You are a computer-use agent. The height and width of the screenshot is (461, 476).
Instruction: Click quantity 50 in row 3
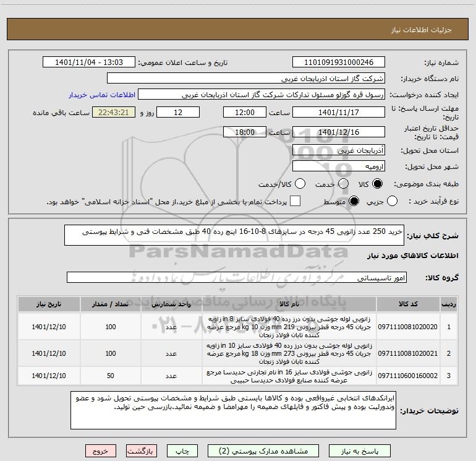point(111,376)
